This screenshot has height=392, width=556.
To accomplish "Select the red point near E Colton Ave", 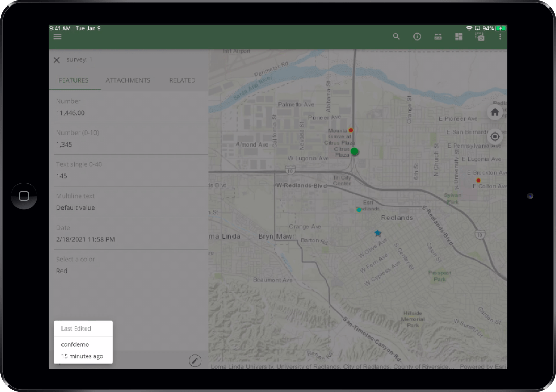I will (x=478, y=180).
